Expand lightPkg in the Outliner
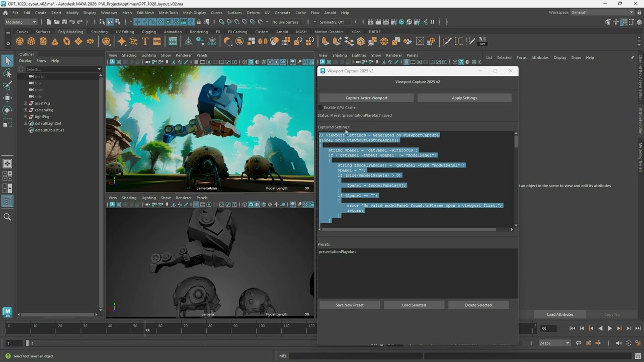The image size is (644, 362). pyautogui.click(x=25, y=117)
